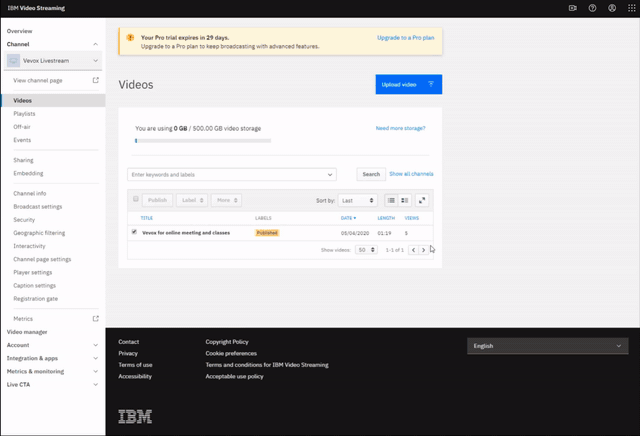Open Contact footer link
Screen dimensions: 640x436
(129, 342)
